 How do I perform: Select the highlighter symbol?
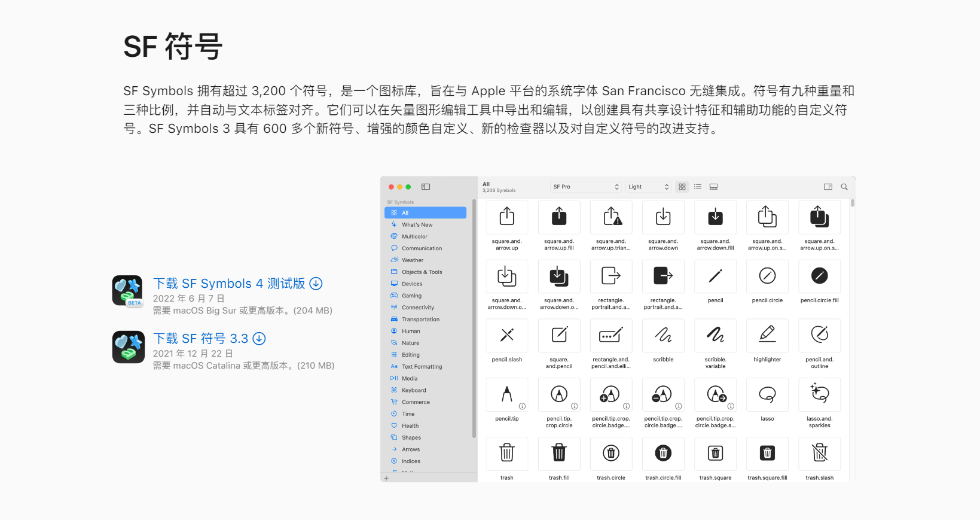click(767, 335)
